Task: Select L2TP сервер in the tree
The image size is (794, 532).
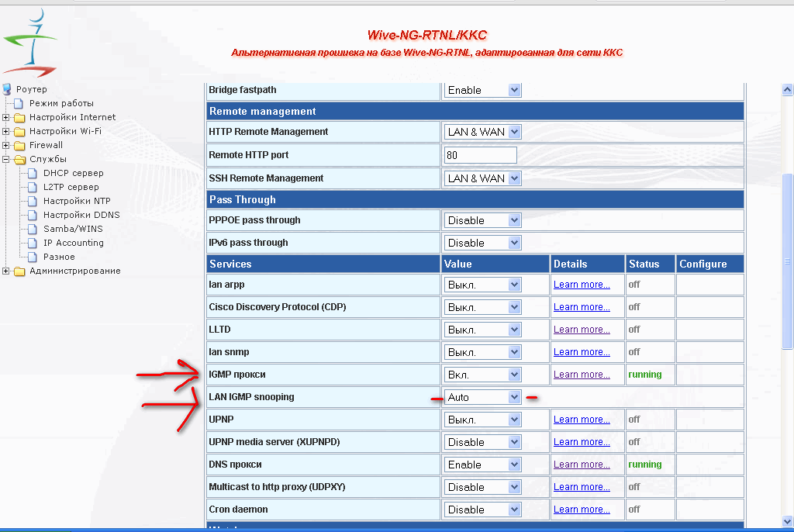Action: [x=71, y=188]
